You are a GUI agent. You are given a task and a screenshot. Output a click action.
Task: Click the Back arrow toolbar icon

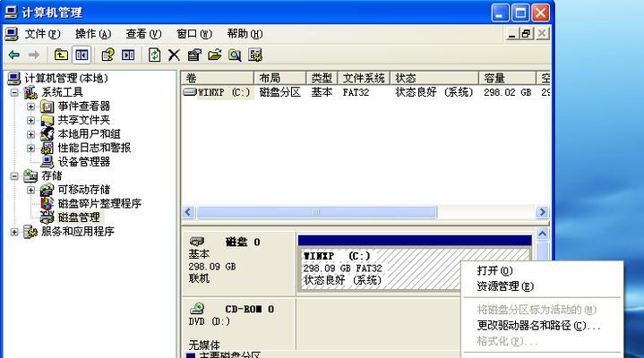14,55
